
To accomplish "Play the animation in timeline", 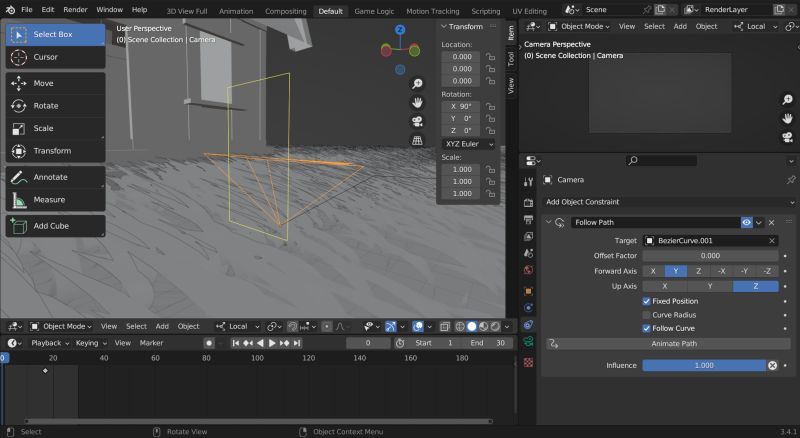I will (272, 343).
